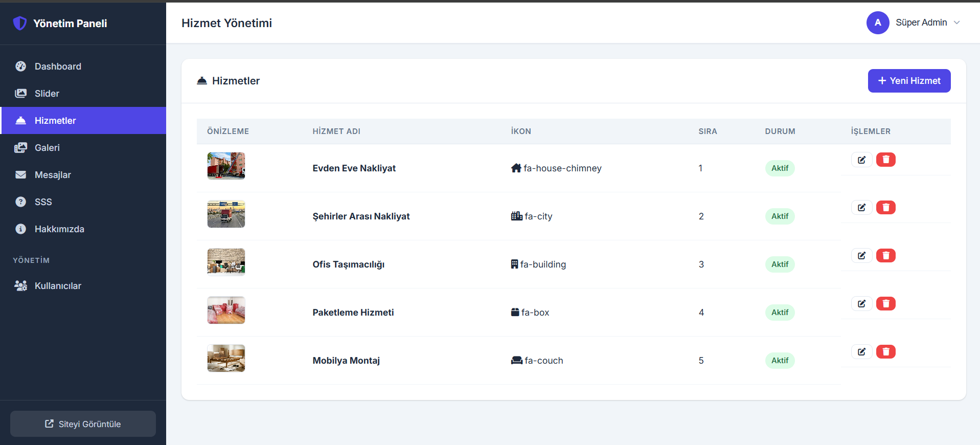Image resolution: width=980 pixels, height=445 pixels.
Task: Delete the Ofis Taşımacılığı service
Action: click(x=886, y=255)
